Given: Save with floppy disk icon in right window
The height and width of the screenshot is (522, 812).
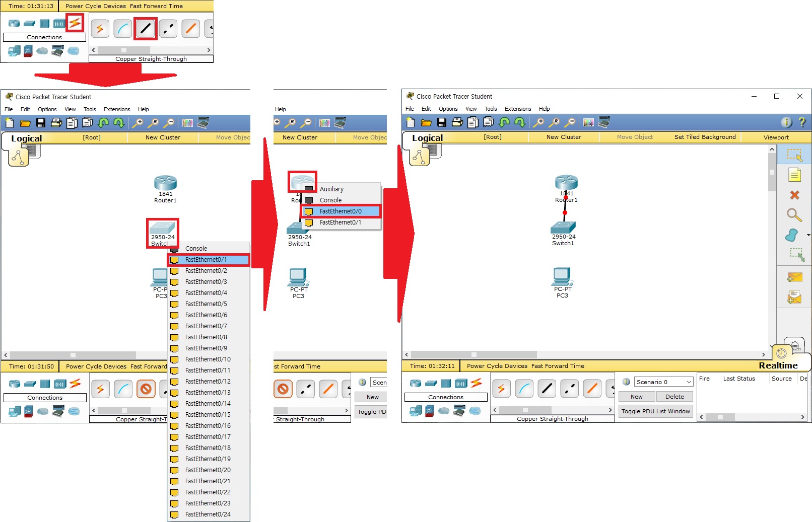Looking at the screenshot, I should 442,122.
